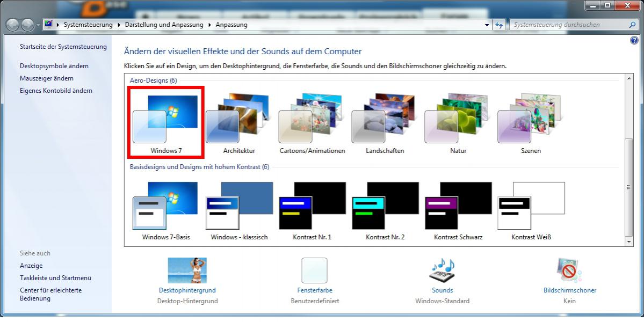Click the Desktophintergrund link
The width and height of the screenshot is (644, 322).
[x=187, y=290]
